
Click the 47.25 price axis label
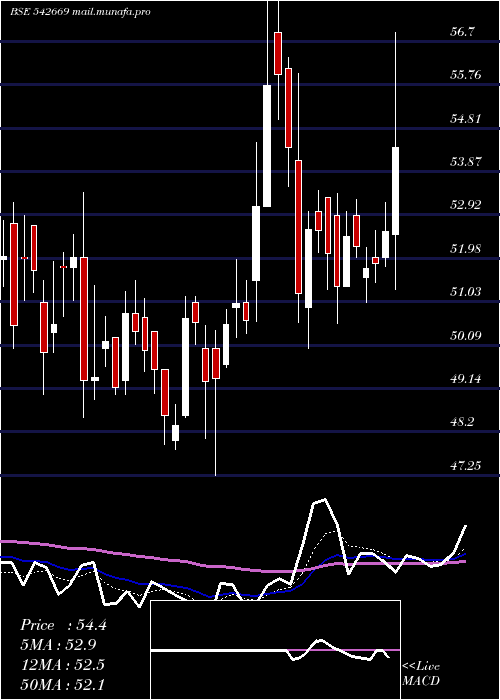[466, 466]
